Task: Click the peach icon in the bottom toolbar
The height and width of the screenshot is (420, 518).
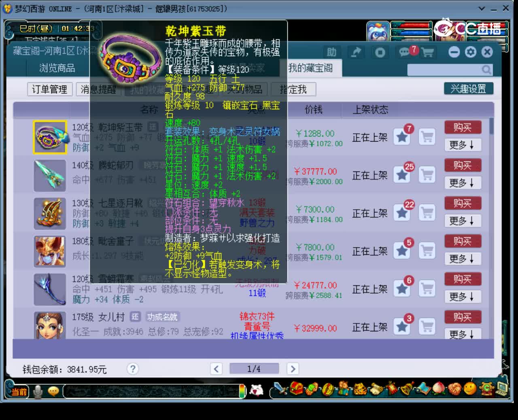Action: click(x=439, y=389)
